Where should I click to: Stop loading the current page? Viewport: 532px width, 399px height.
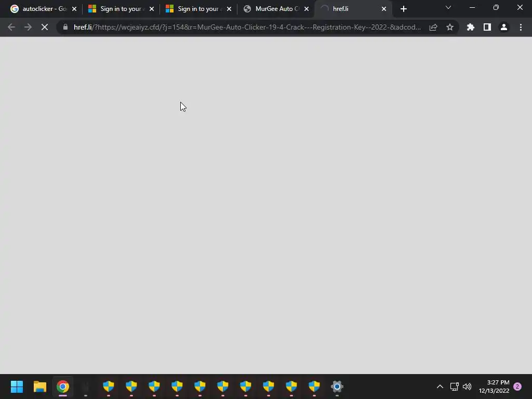(x=45, y=27)
